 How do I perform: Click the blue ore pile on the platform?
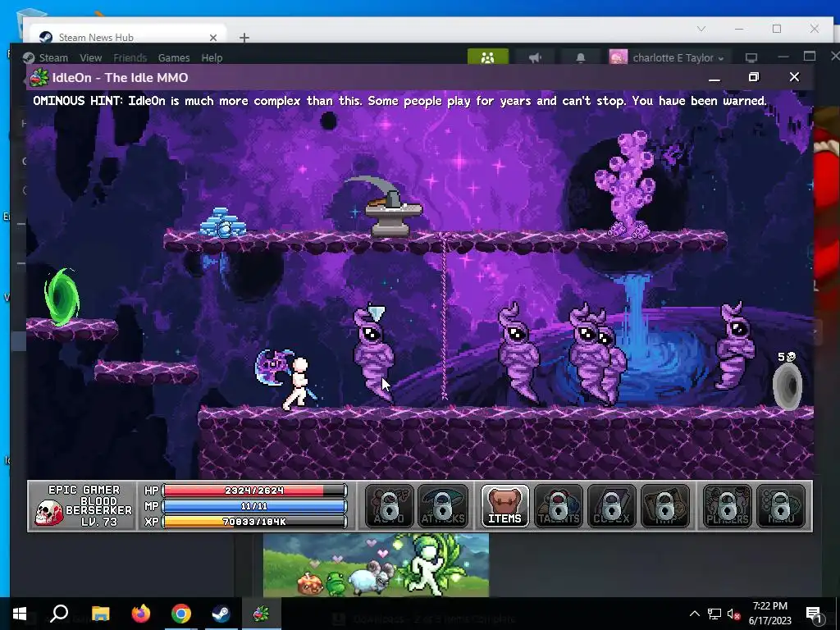[222, 222]
